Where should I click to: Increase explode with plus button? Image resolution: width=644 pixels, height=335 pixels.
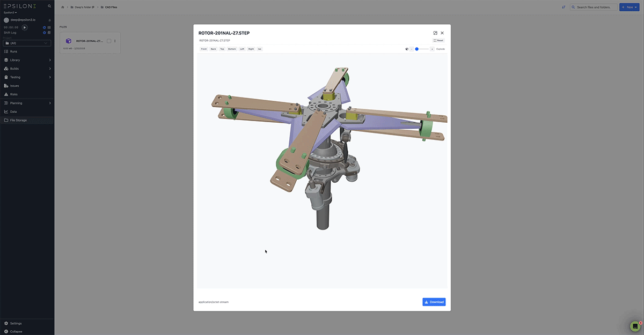(432, 49)
